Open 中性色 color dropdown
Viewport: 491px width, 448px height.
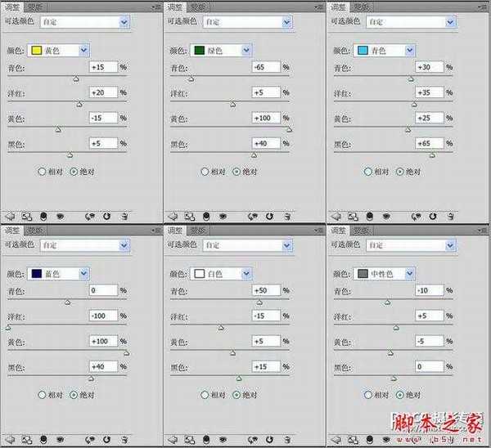(385, 274)
